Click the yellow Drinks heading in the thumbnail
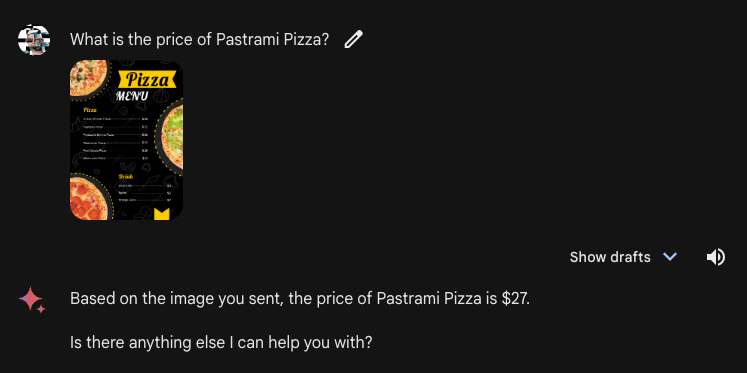Image resolution: width=747 pixels, height=373 pixels. (126, 177)
